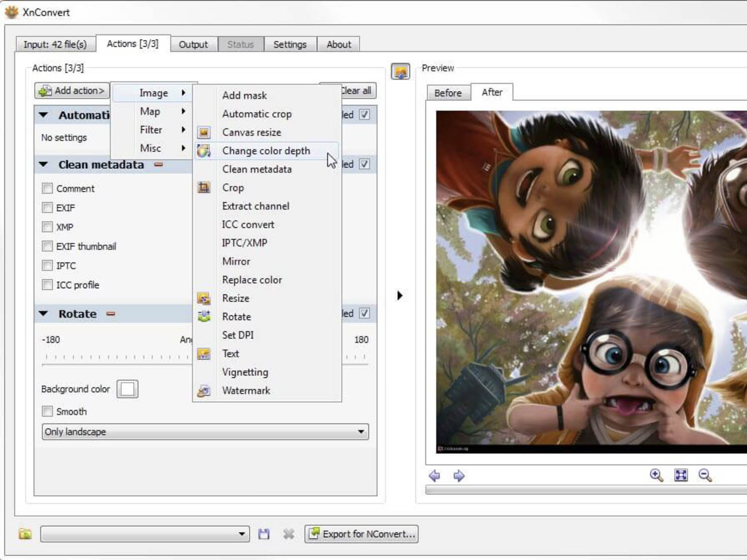Save the script with the floppy icon
Image resolution: width=747 pixels, height=560 pixels.
[x=264, y=534]
